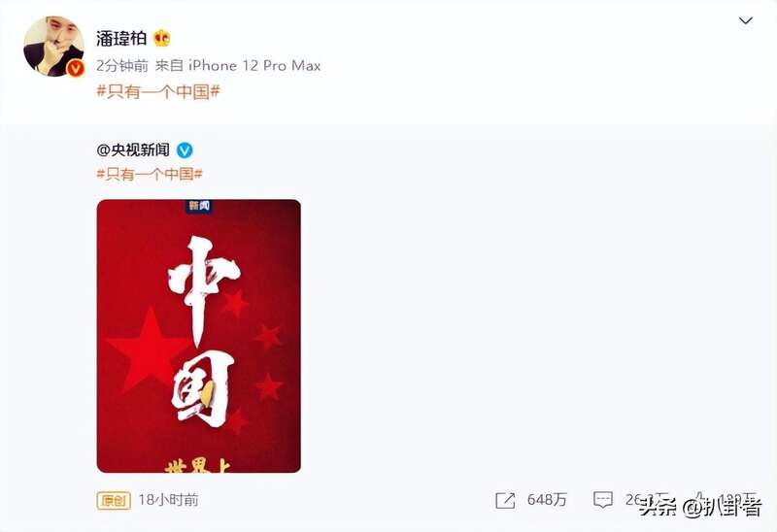Click the repost share icon
The image size is (777, 532).
pyautogui.click(x=505, y=500)
